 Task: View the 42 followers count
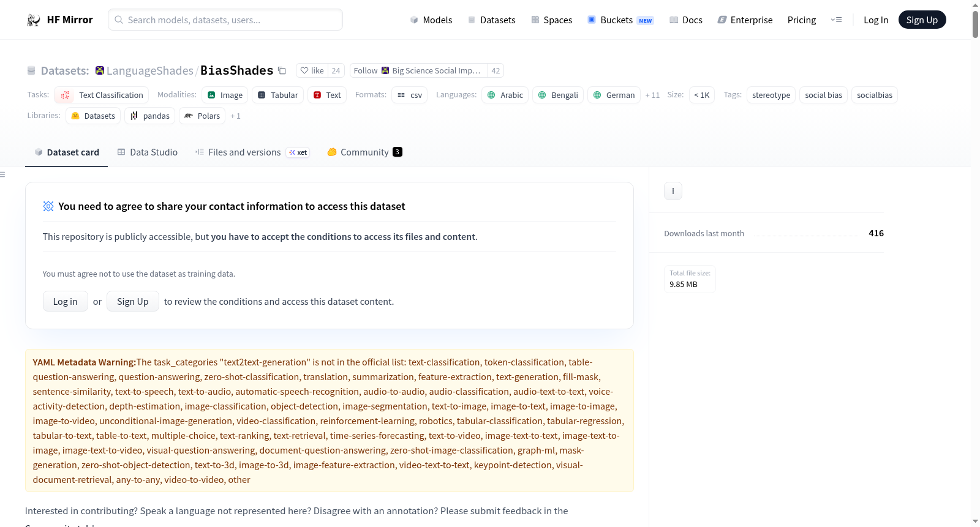pyautogui.click(x=496, y=70)
